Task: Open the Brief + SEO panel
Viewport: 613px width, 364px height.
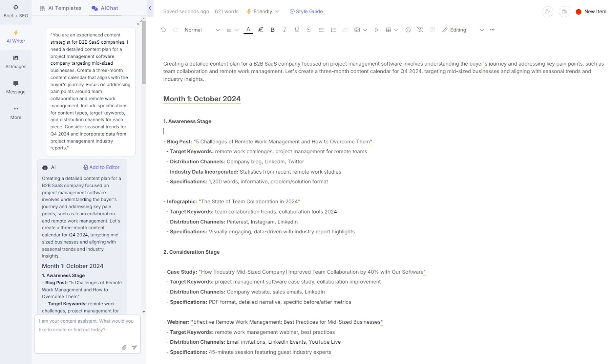Action: pos(16,11)
